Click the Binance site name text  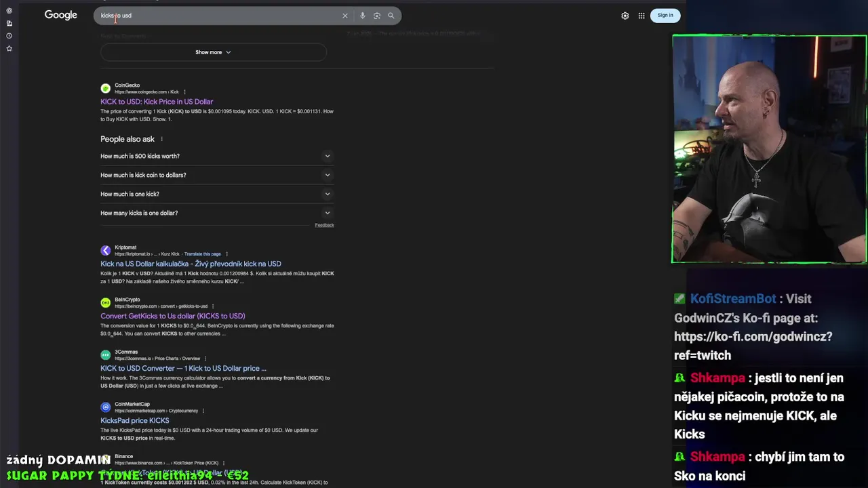point(123,456)
